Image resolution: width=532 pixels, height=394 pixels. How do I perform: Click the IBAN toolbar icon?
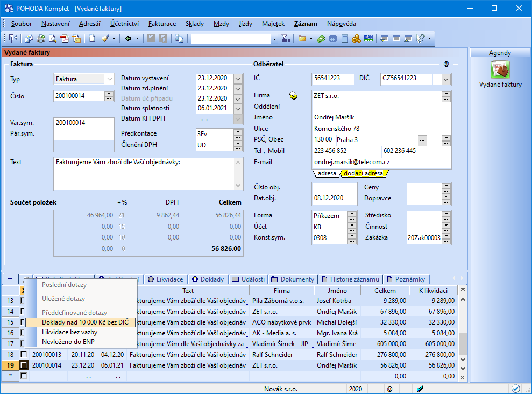point(368,38)
